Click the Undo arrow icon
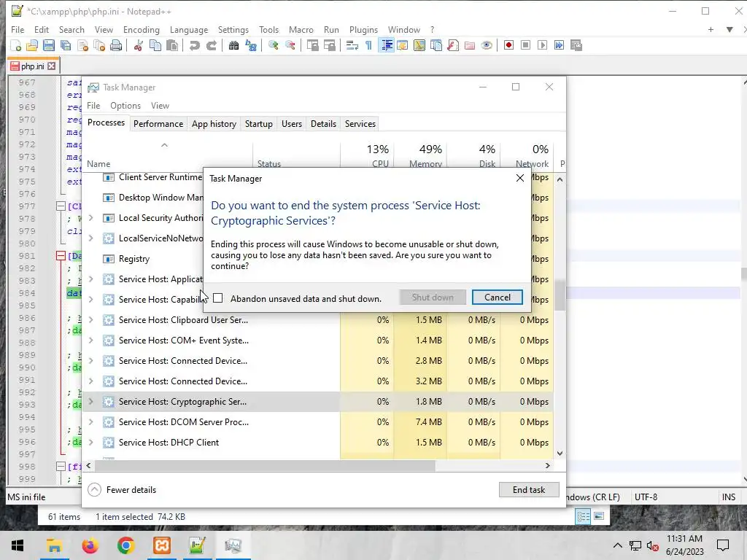Screen dimensions: 747x560 (194, 45)
